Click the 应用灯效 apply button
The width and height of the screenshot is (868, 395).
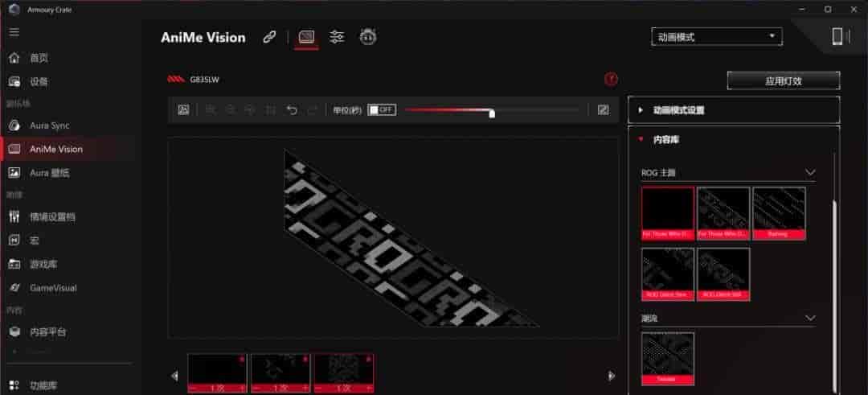[x=784, y=81]
